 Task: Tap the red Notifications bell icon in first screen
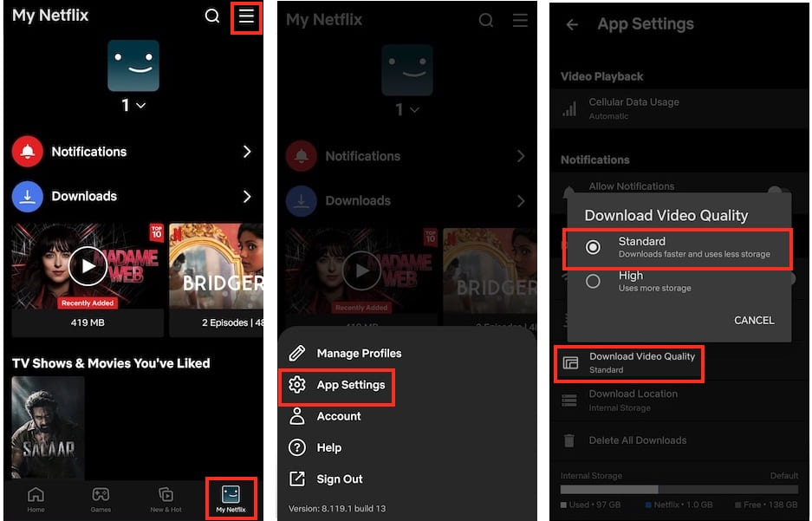(28, 151)
